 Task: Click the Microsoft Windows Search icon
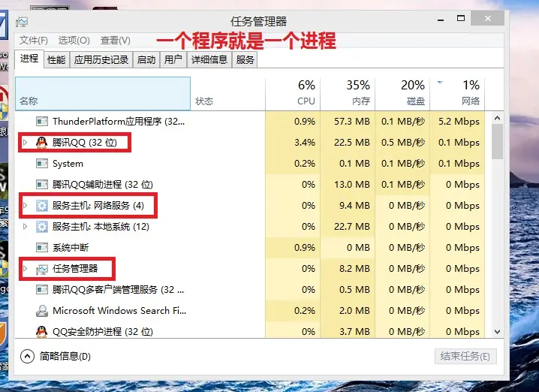(x=42, y=310)
